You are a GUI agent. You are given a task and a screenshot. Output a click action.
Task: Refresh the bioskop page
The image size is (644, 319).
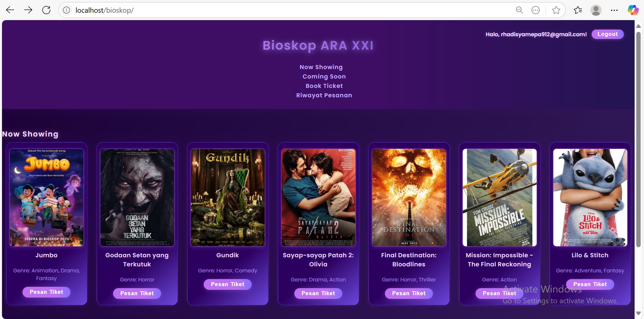coord(46,10)
